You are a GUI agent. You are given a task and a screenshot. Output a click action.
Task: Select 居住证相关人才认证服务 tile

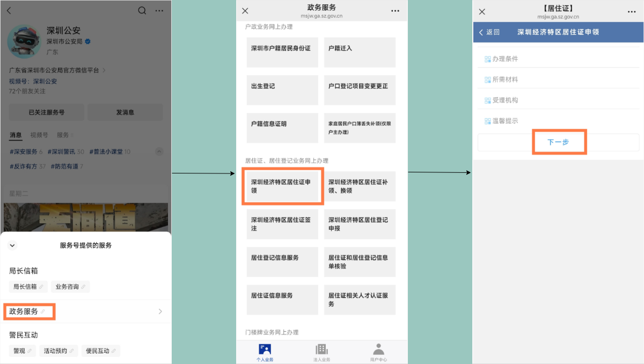[x=360, y=300]
